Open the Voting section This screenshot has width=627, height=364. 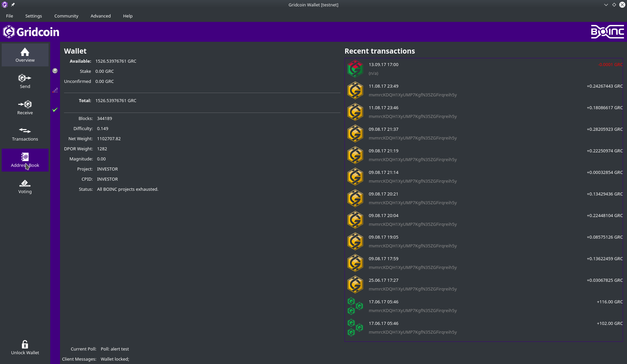(x=25, y=186)
